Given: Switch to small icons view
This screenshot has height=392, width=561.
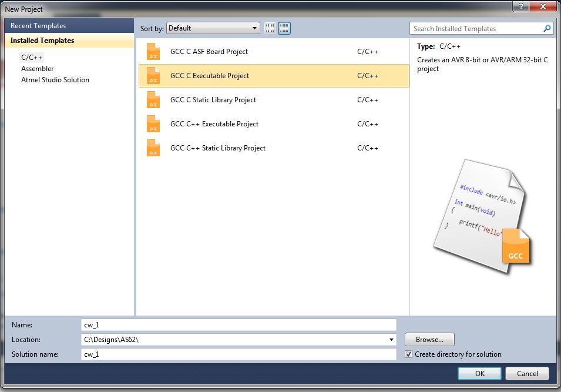Looking at the screenshot, I should [x=270, y=28].
